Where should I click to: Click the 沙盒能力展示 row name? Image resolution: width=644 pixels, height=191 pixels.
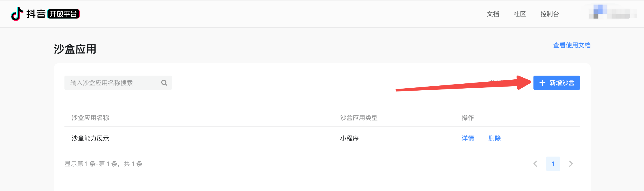(x=90, y=138)
